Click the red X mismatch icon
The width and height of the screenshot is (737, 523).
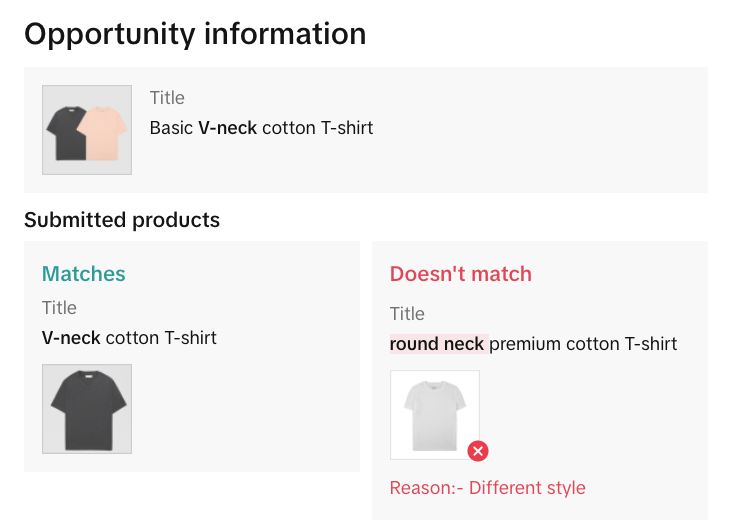[478, 452]
